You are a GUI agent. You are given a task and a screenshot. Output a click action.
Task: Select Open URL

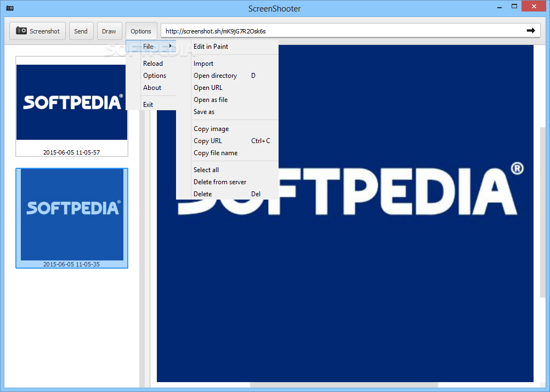pyautogui.click(x=228, y=88)
